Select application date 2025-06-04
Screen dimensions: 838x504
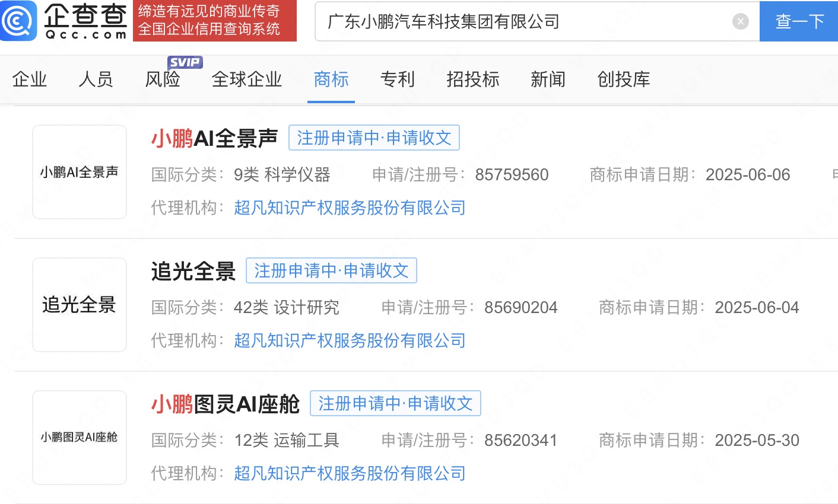757,308
